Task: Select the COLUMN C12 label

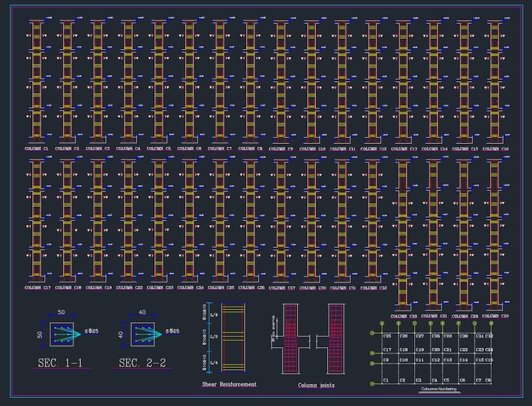Action: point(374,149)
